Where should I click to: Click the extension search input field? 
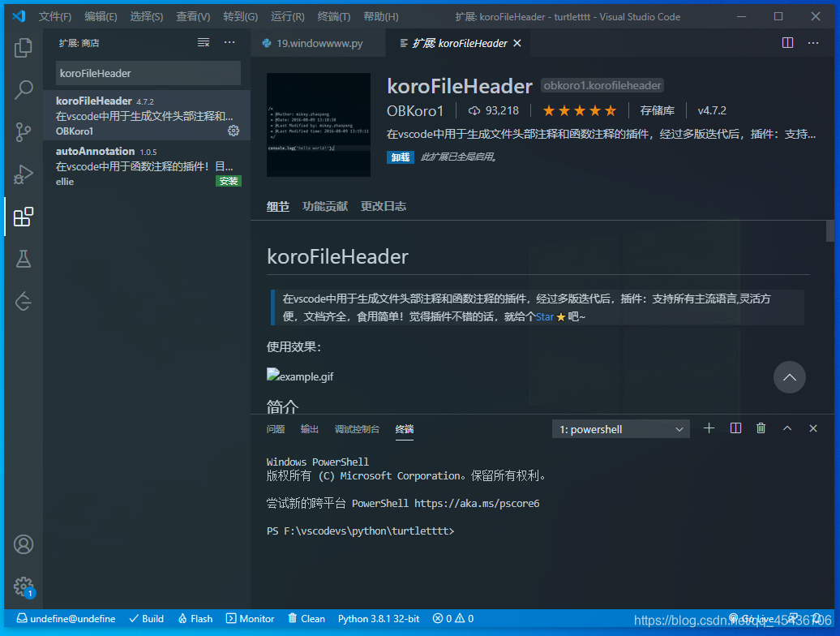point(148,73)
